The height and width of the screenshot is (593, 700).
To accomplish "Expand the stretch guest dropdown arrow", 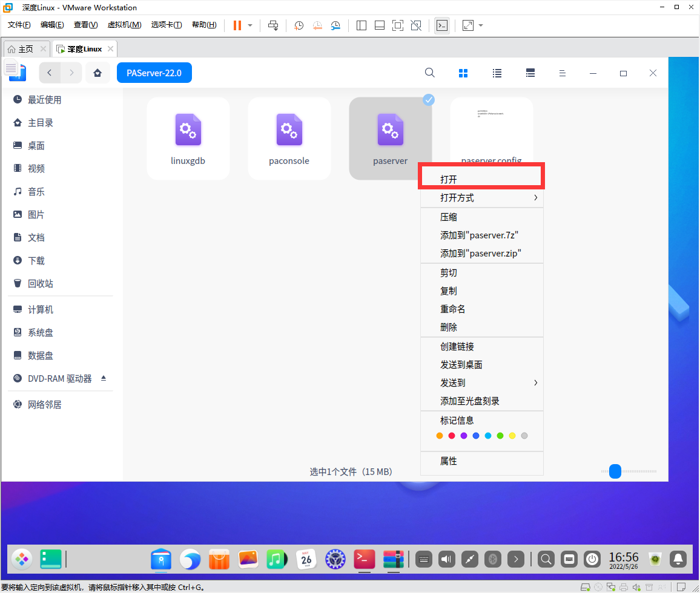I will coord(481,25).
